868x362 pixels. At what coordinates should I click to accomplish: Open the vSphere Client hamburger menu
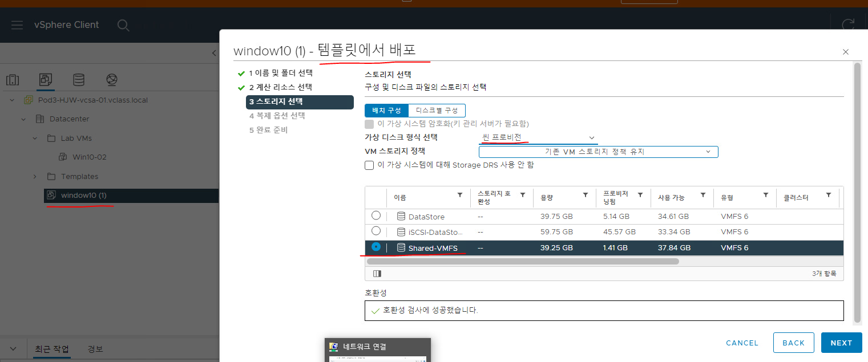pyautogui.click(x=17, y=25)
